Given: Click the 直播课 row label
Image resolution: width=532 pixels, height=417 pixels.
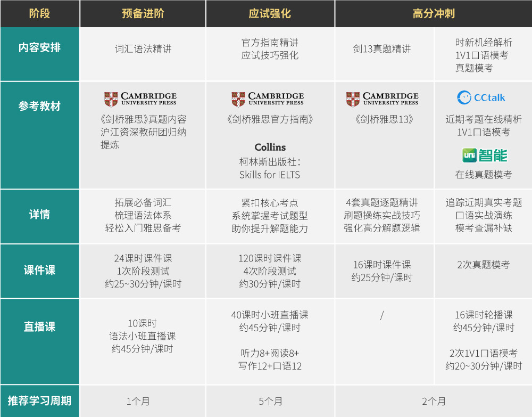Looking at the screenshot, I should coord(40,327).
